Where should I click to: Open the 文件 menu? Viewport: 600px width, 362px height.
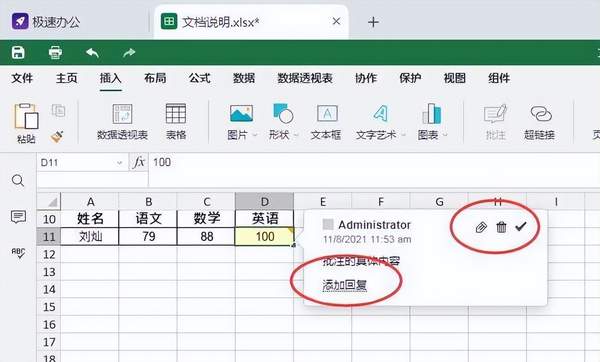[x=22, y=78]
